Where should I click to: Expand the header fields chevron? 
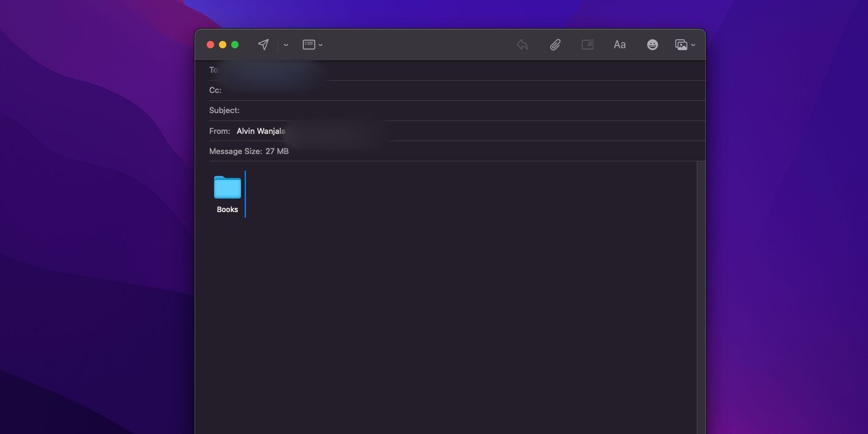[320, 44]
